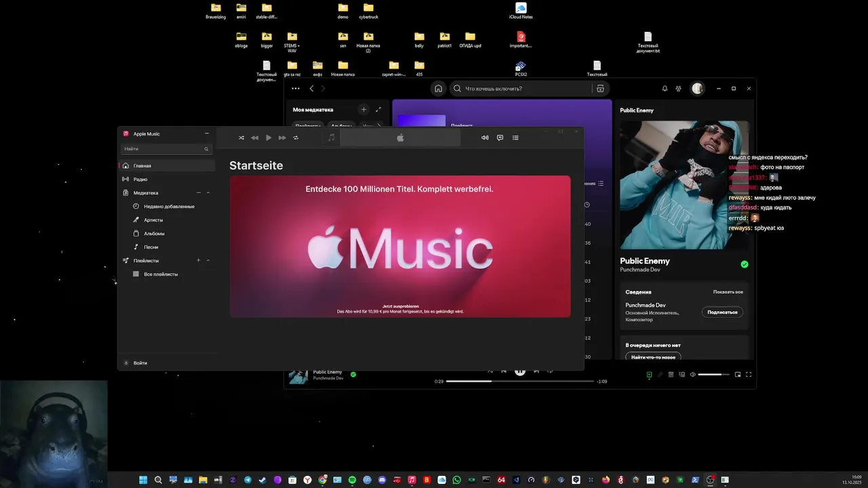This screenshot has height=488, width=868.
Task: Toggle repeat in Apple Music
Action: (x=296, y=138)
